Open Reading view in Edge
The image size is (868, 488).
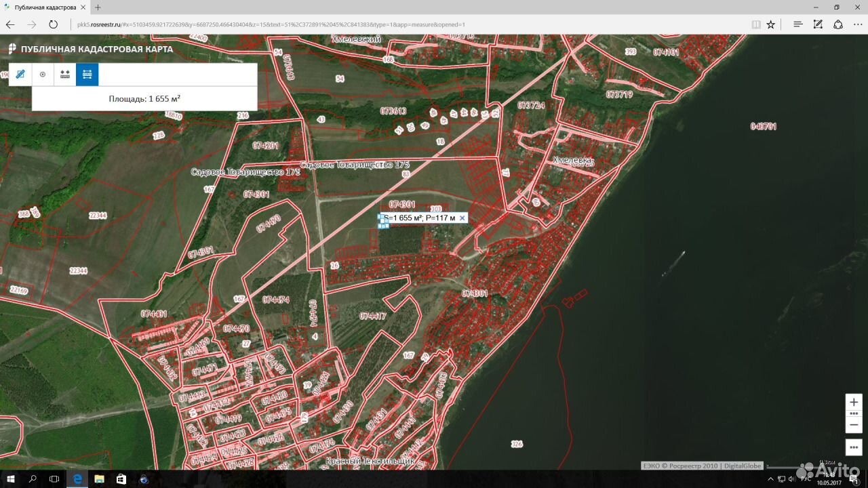(x=756, y=24)
